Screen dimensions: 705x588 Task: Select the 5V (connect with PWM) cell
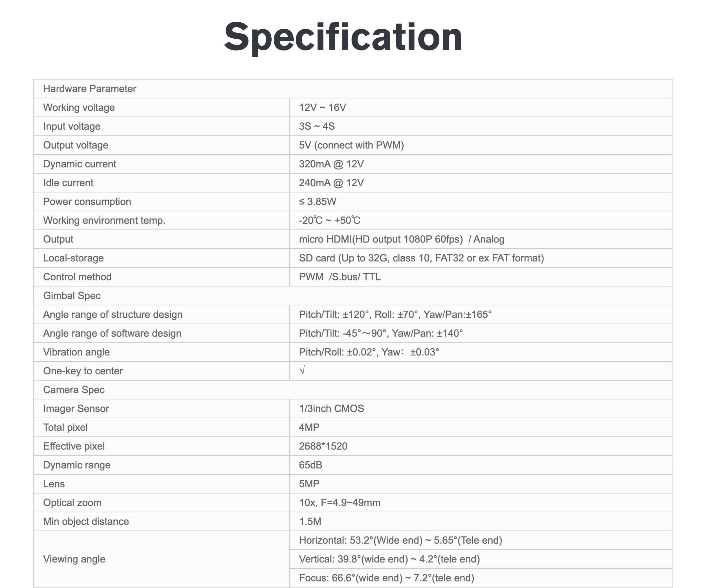(481, 145)
